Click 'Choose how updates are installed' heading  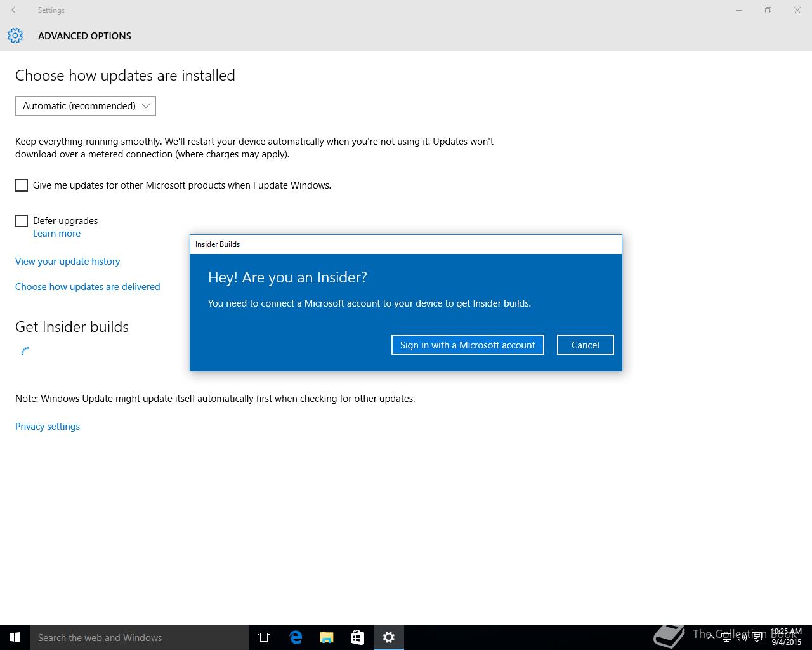click(x=125, y=76)
